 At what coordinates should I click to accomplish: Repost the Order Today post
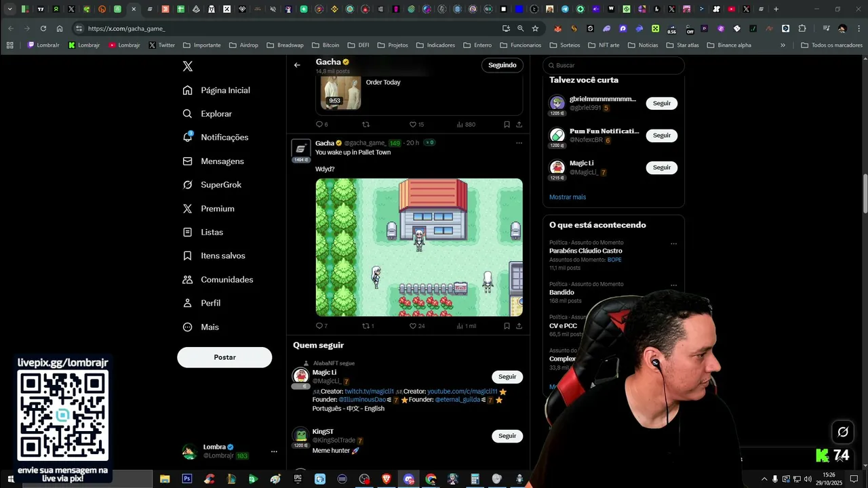pos(366,125)
